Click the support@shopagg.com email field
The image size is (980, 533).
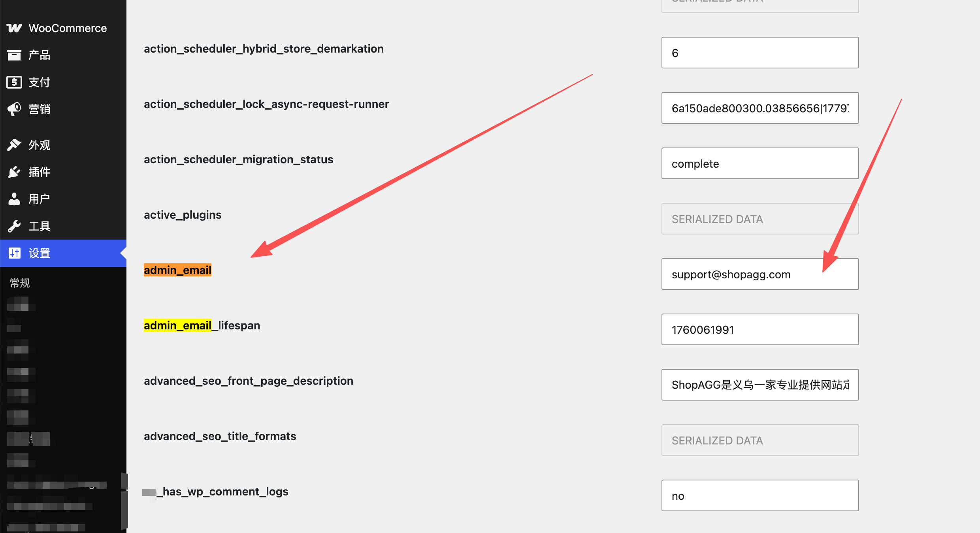[760, 274]
